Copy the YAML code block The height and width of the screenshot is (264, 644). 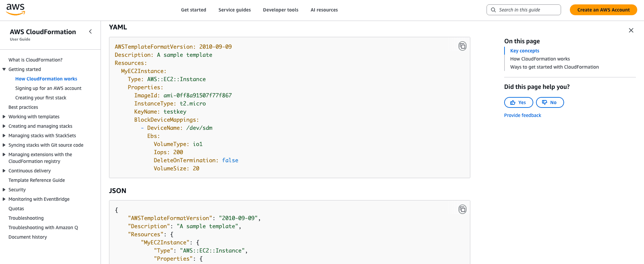462,46
